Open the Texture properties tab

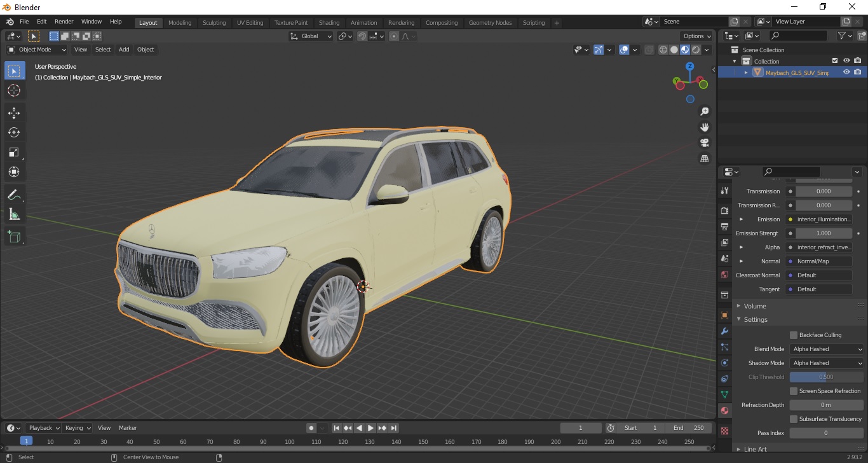(x=724, y=431)
